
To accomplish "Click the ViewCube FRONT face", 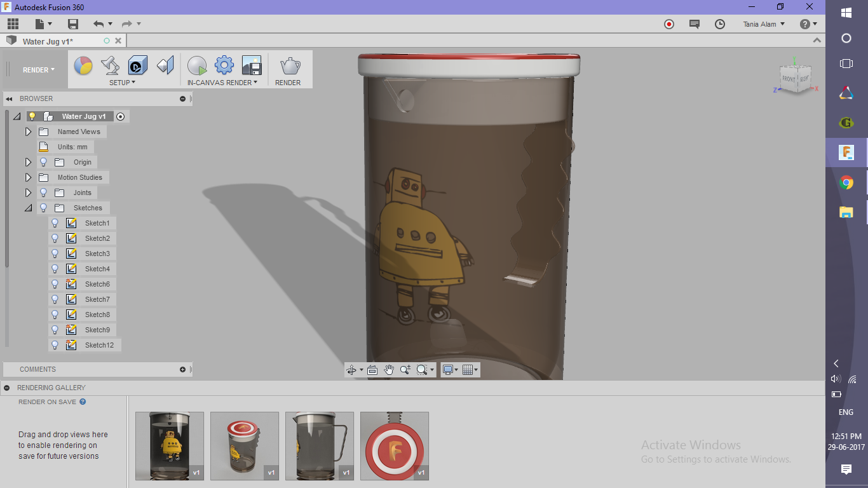I will click(x=789, y=79).
